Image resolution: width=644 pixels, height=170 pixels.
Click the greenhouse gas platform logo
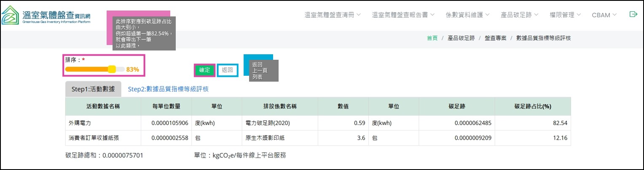46,17
